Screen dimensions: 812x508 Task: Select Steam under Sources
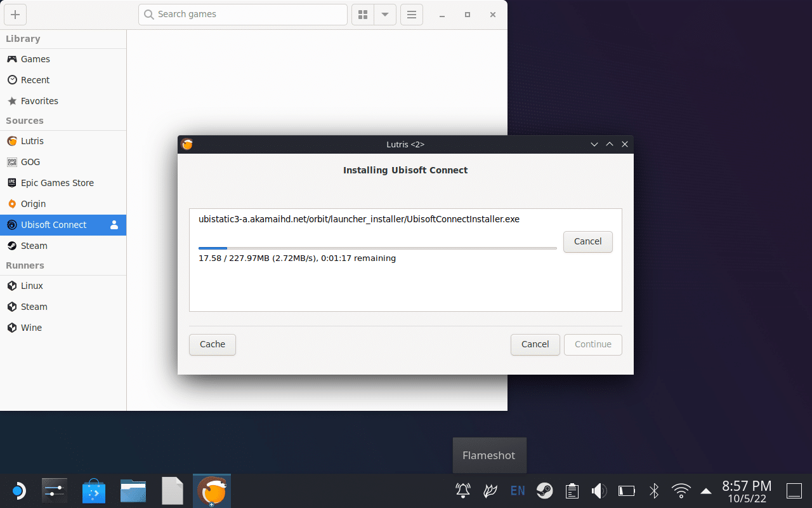coord(63,246)
